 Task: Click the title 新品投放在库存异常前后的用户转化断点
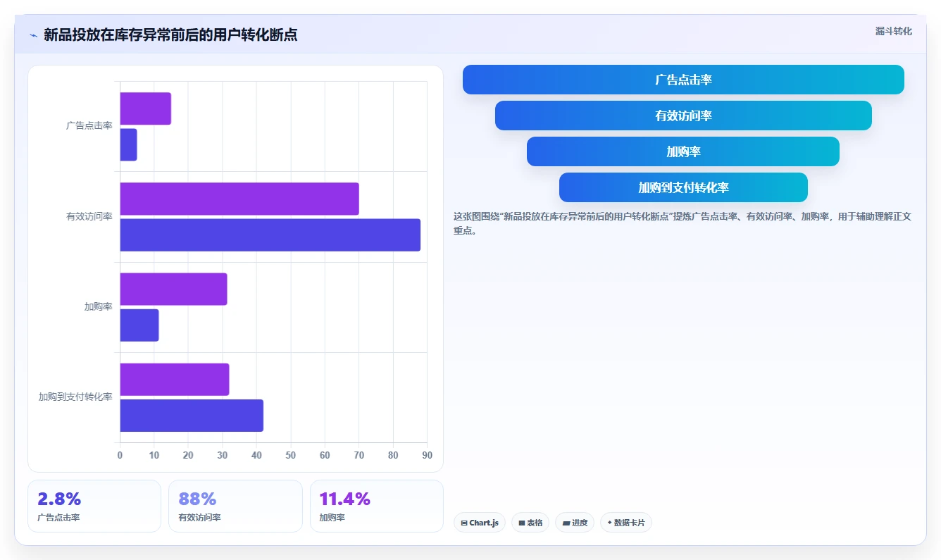[170, 35]
